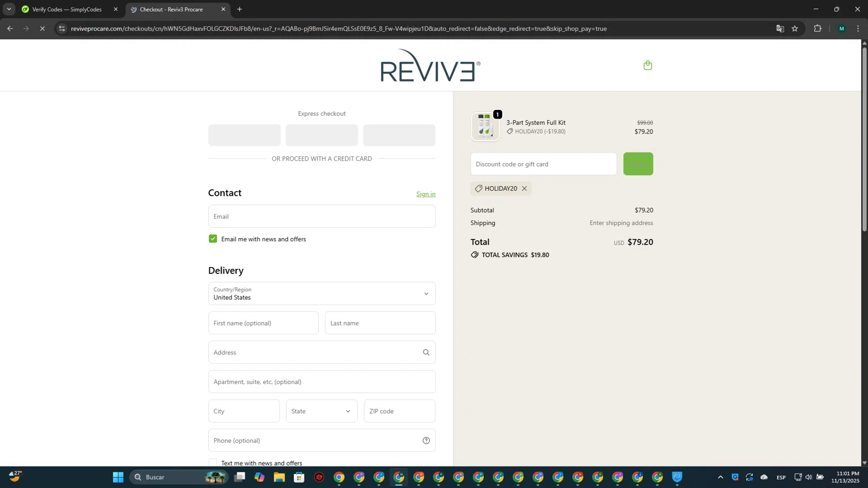Click the taskbar Buscar search box
This screenshot has width=868, height=488.
coord(179,477)
